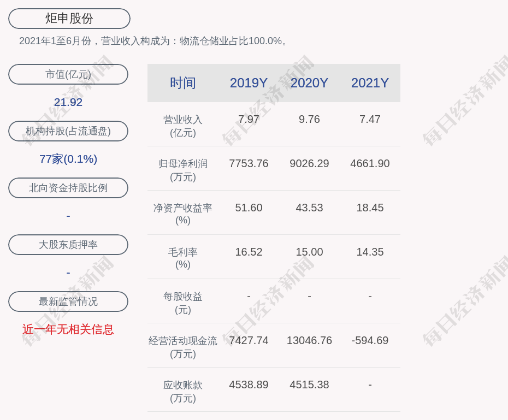Click the 时间 column header
This screenshot has height=420, width=508.
pyautogui.click(x=183, y=83)
